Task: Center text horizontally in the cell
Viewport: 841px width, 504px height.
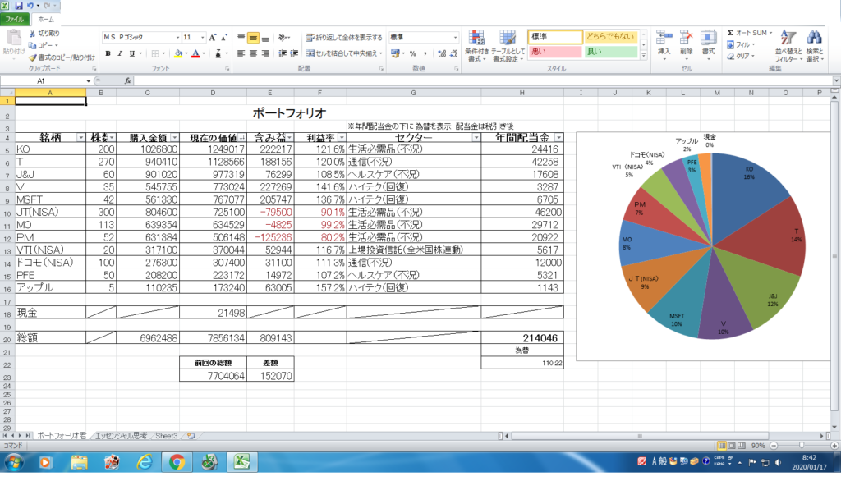Action: pyautogui.click(x=253, y=53)
